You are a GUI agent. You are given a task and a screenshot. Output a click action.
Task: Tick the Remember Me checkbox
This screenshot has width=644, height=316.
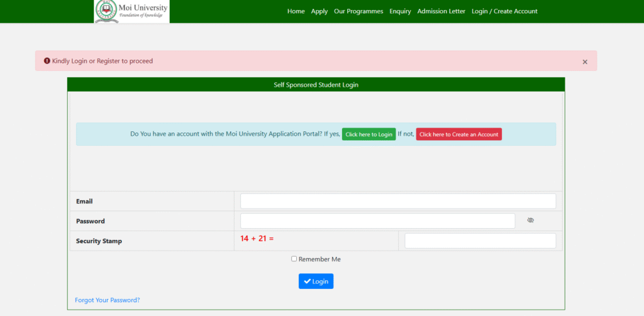(x=294, y=259)
